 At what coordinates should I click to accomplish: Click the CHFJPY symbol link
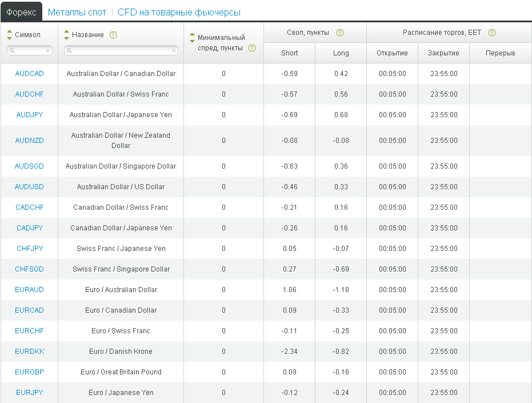point(29,249)
